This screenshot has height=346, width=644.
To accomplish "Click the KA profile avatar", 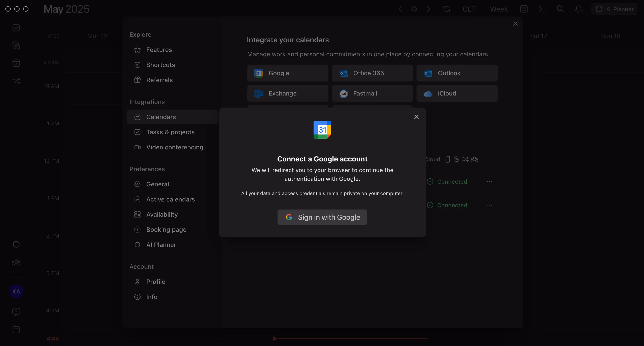I will [16, 291].
